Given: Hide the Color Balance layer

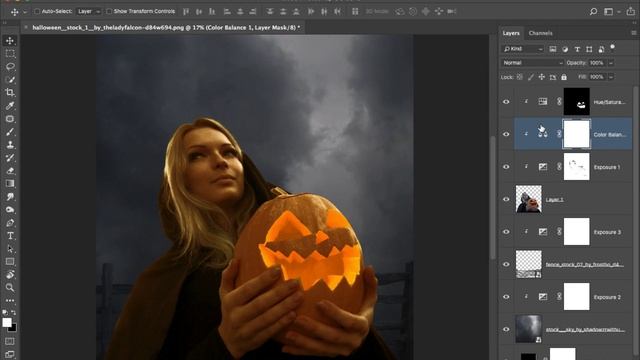Looking at the screenshot, I should [x=506, y=134].
